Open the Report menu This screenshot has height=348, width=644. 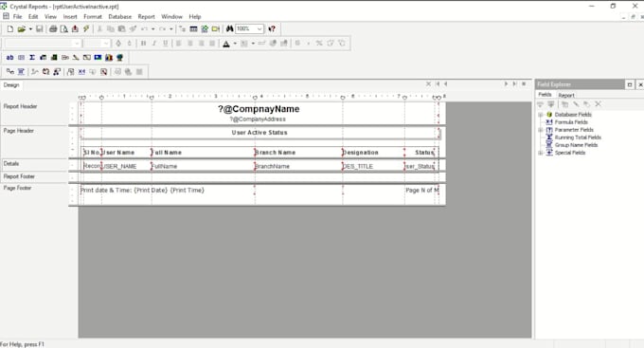(x=146, y=17)
